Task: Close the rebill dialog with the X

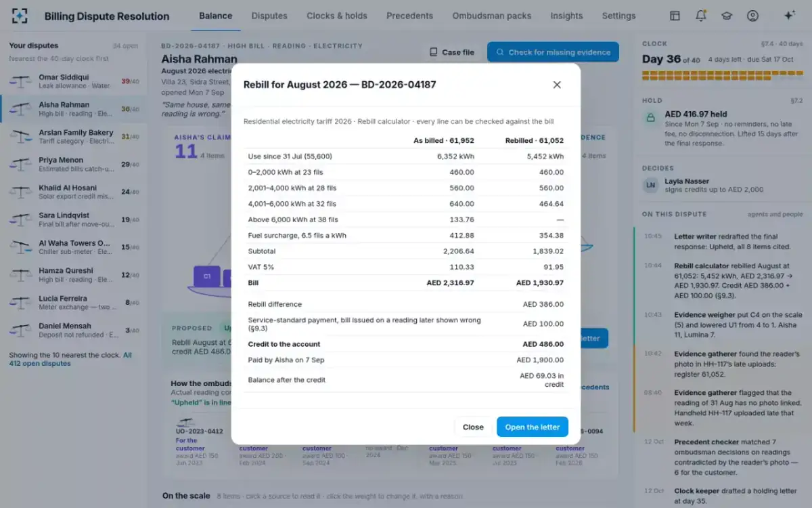Action: coord(557,85)
